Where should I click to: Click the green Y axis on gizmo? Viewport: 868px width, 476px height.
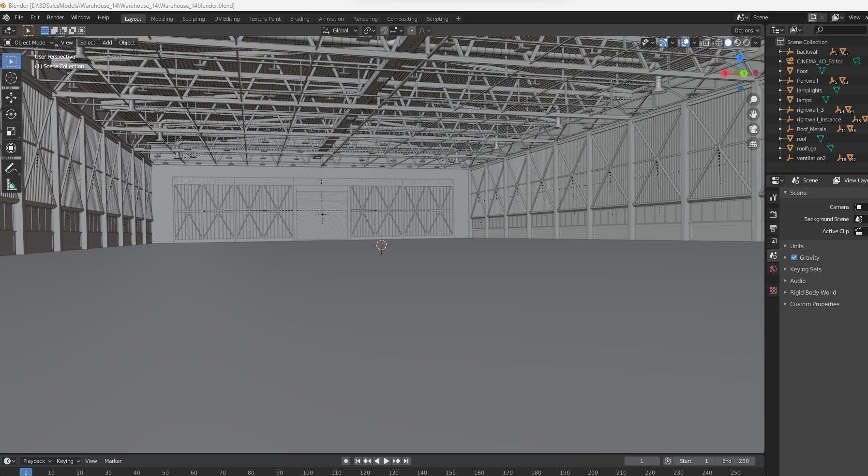744,74
